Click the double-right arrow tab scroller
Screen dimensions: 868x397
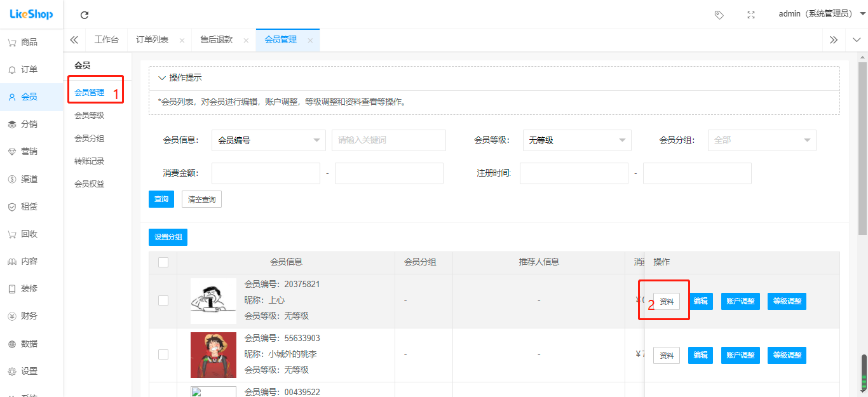(x=834, y=40)
